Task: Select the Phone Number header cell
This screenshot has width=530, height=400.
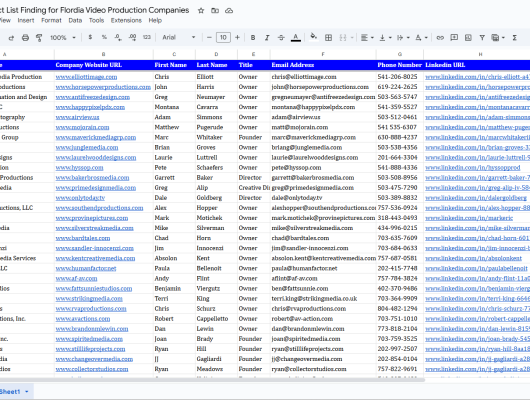Action: click(400, 65)
